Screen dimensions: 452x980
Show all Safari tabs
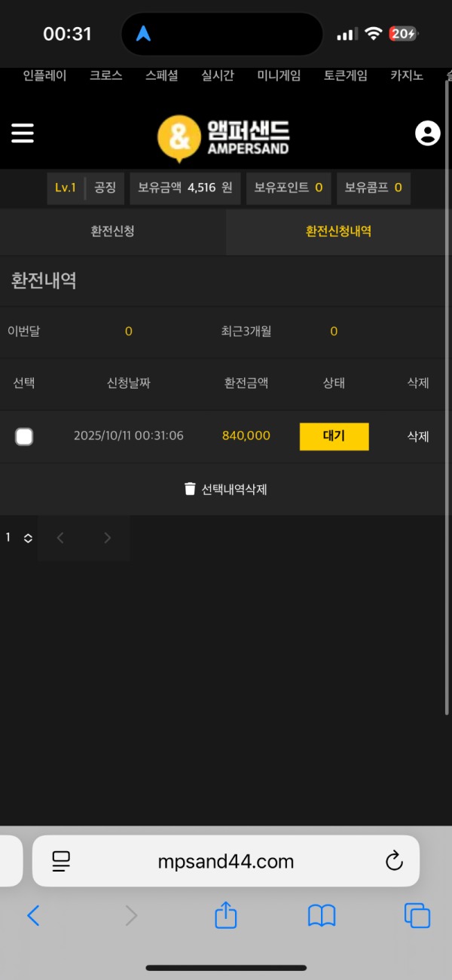(x=417, y=915)
